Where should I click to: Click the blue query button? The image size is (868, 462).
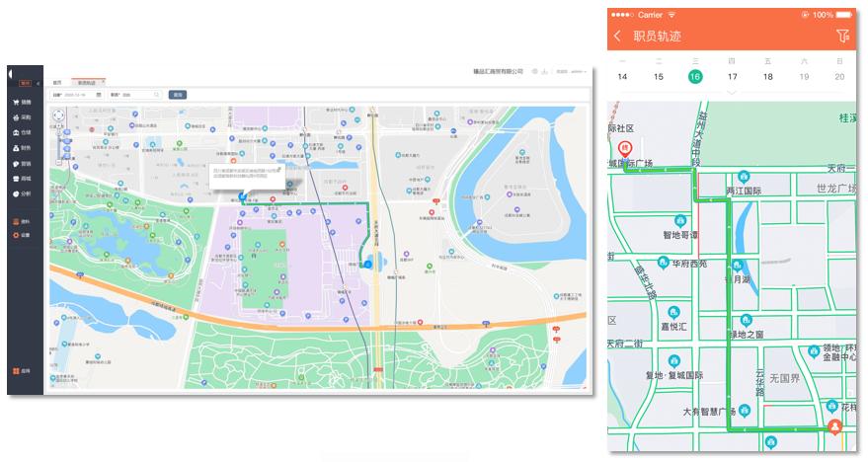(x=177, y=95)
